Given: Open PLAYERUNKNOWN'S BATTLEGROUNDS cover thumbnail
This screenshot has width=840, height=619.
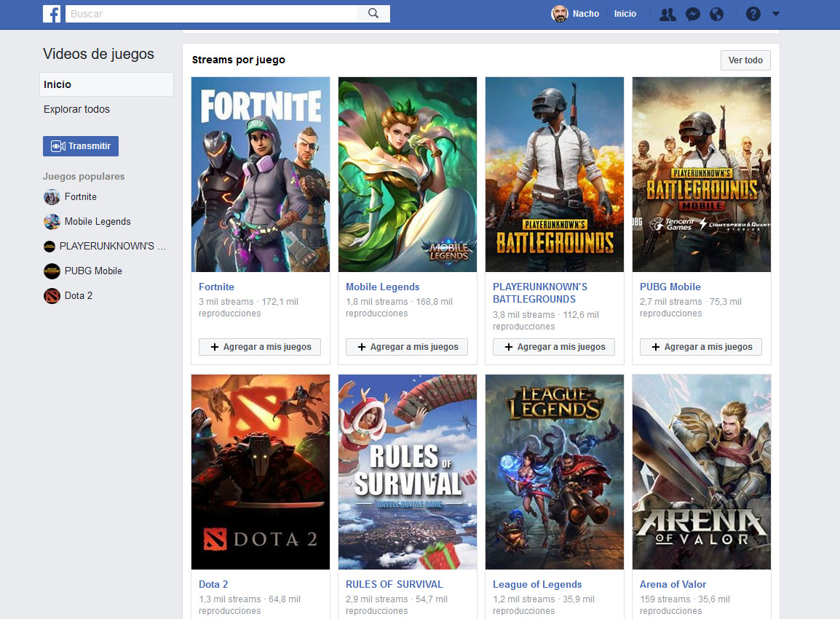Looking at the screenshot, I should [x=555, y=175].
